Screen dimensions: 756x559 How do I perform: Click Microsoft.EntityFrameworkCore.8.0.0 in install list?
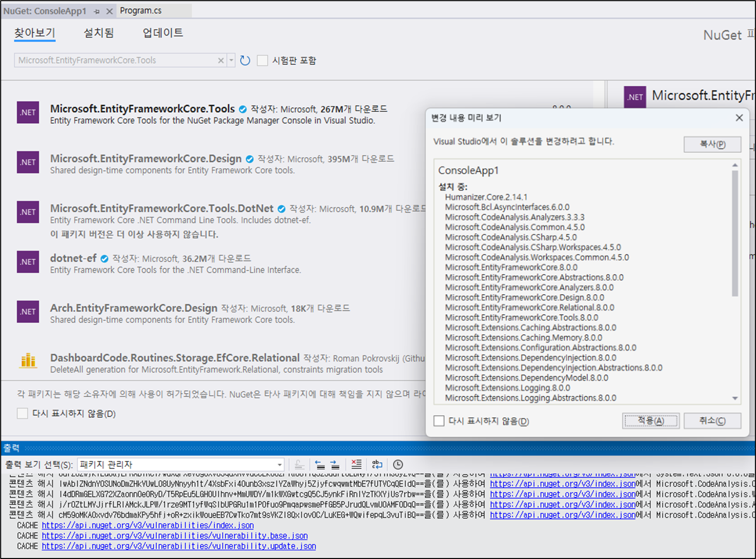[511, 267]
